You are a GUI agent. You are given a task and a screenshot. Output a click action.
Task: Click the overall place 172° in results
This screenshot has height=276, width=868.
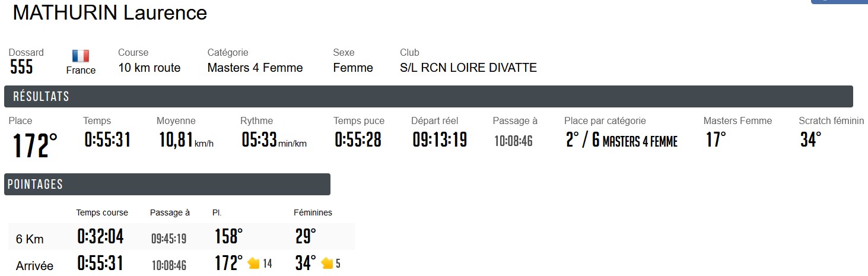click(x=36, y=145)
